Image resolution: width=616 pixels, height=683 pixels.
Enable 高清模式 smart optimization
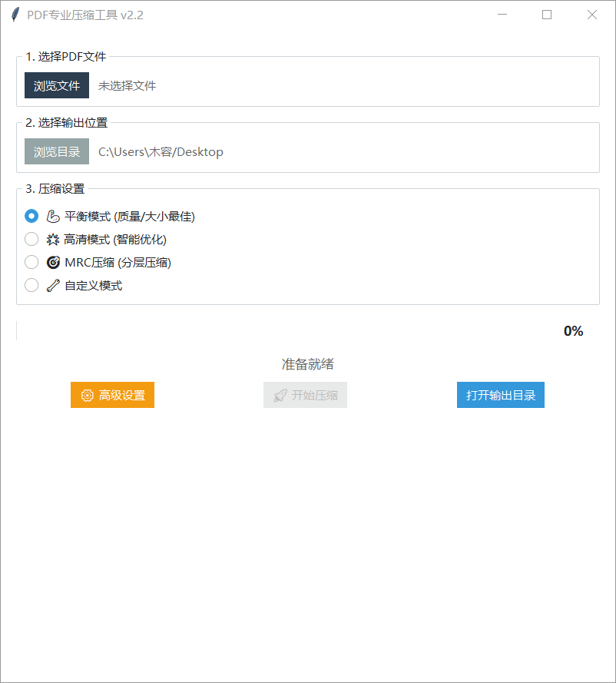click(31, 239)
